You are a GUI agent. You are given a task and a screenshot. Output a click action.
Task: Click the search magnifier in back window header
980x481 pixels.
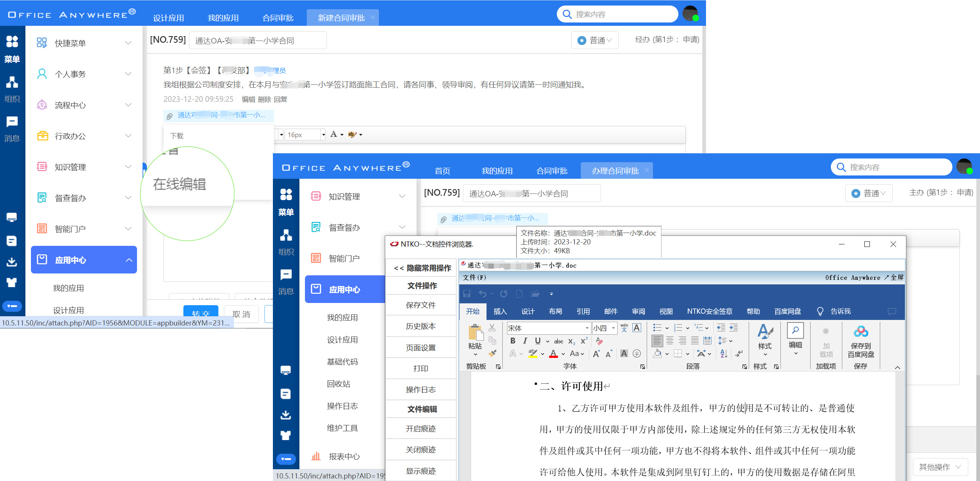pos(567,14)
